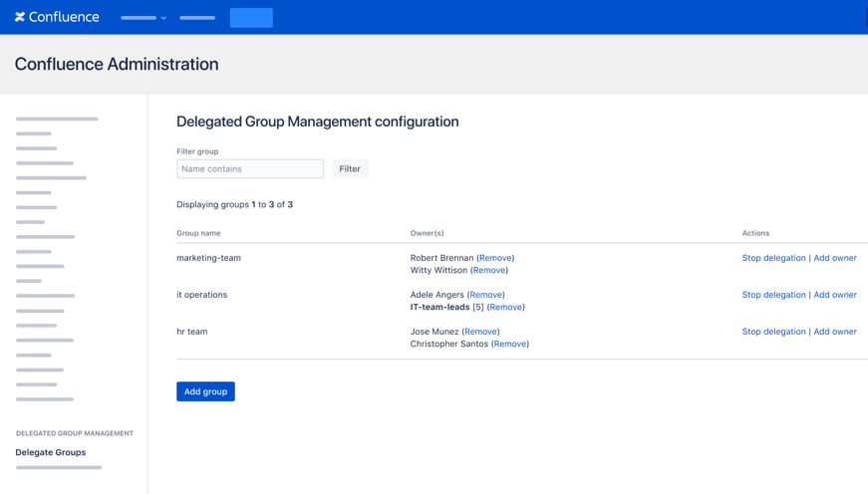Remove Adele Angers as owner
The image size is (868, 494).
point(486,295)
